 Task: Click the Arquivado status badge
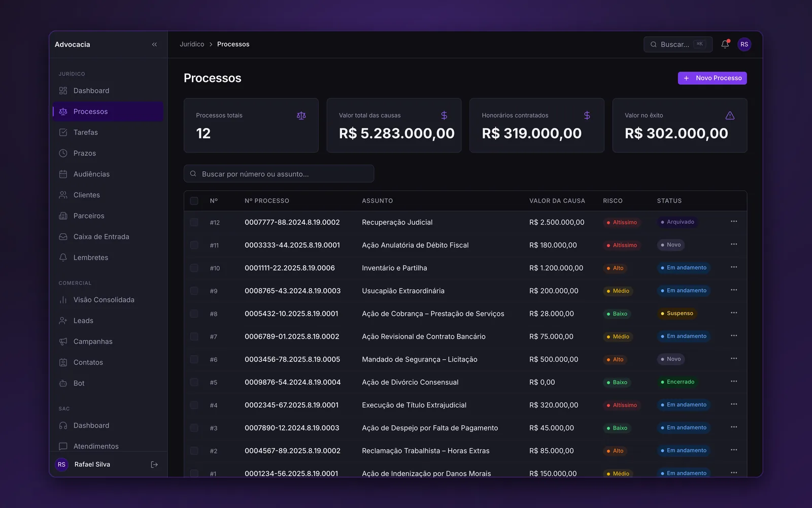tap(677, 222)
